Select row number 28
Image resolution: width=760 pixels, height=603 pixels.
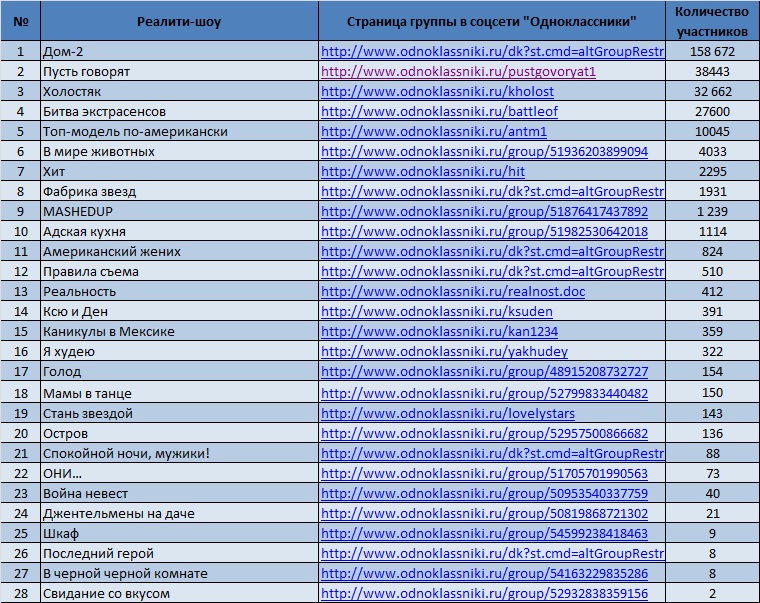click(x=20, y=593)
